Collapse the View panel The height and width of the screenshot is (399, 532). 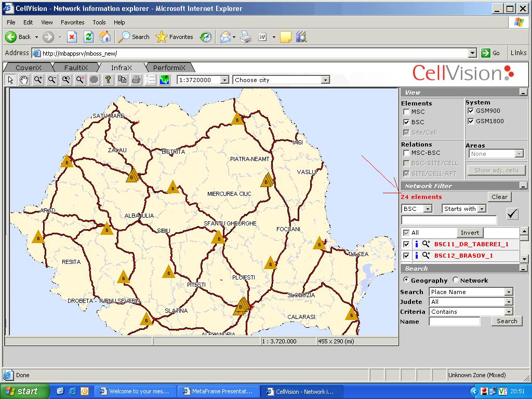(x=523, y=92)
